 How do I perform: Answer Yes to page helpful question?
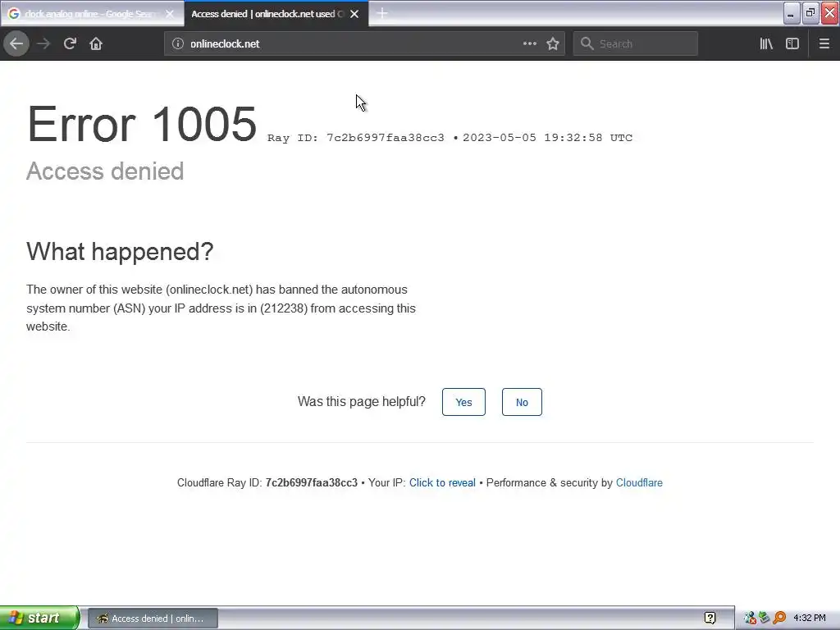point(464,402)
